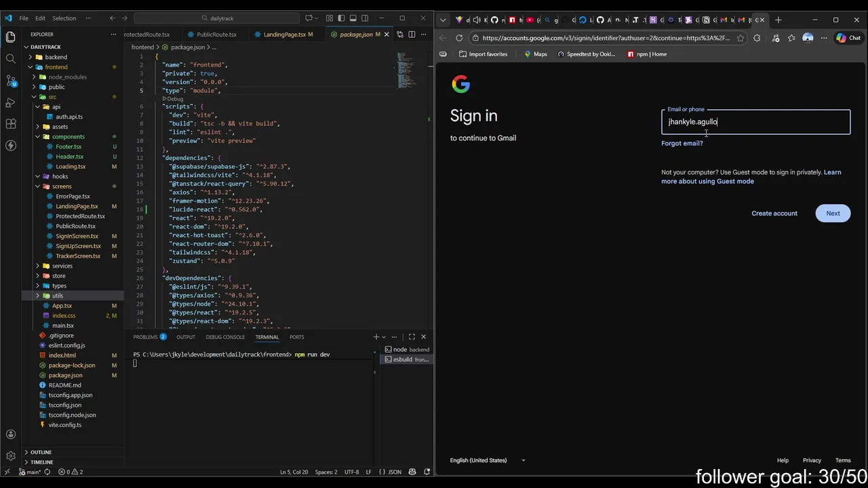
Task: Toggle Primary Side Bar layout icon
Action: [x=342, y=18]
